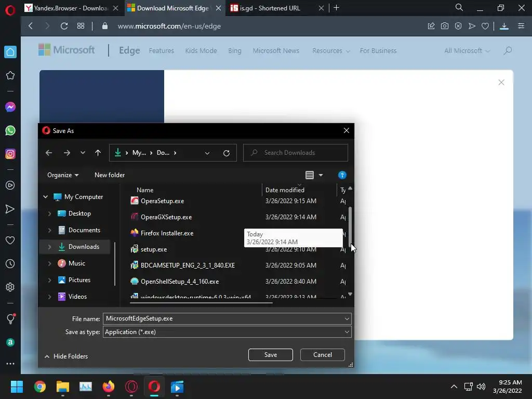Click Hide Folders toggle
The image size is (532, 399).
point(66,356)
